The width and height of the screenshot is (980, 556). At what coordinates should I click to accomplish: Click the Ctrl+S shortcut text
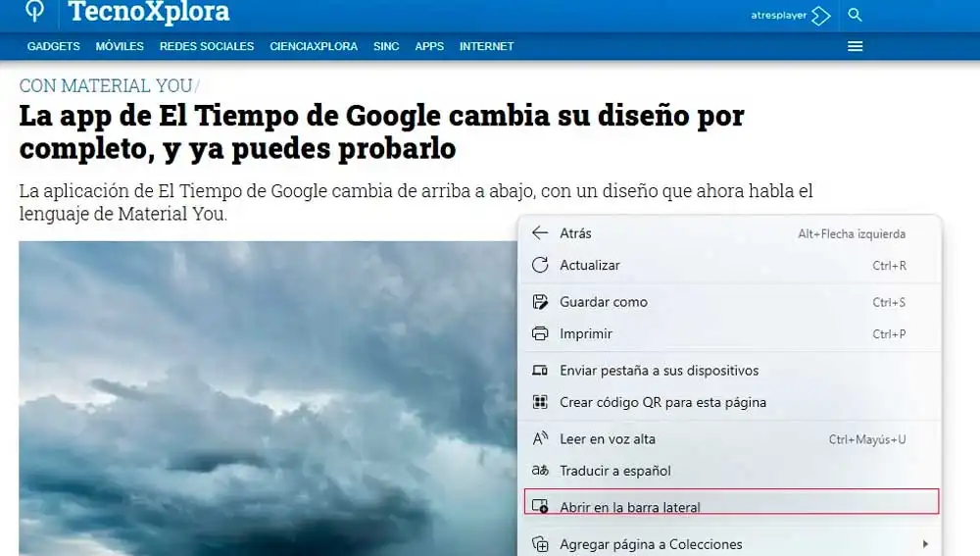890,303
